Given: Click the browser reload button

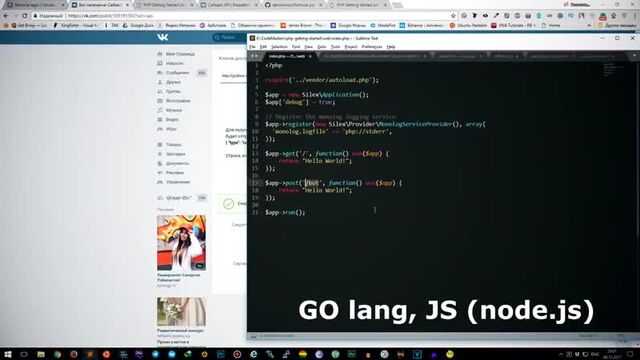Looking at the screenshot, I should tap(25, 16).
